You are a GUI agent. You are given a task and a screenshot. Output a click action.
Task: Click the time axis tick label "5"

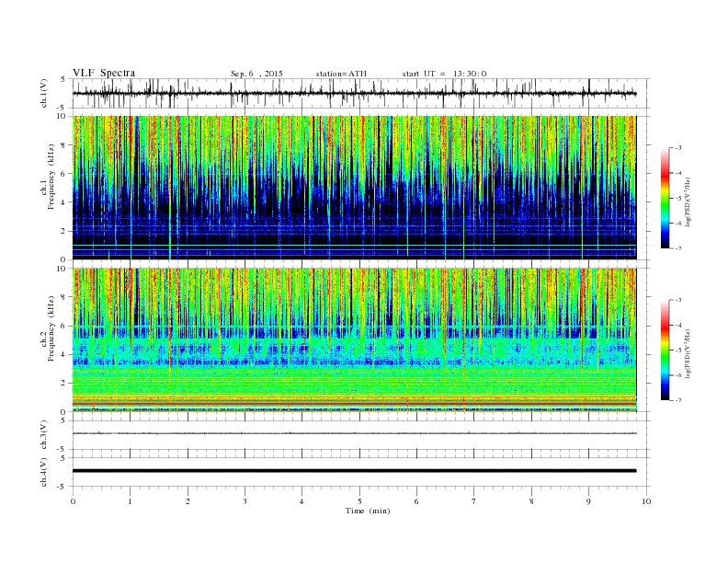[359, 501]
